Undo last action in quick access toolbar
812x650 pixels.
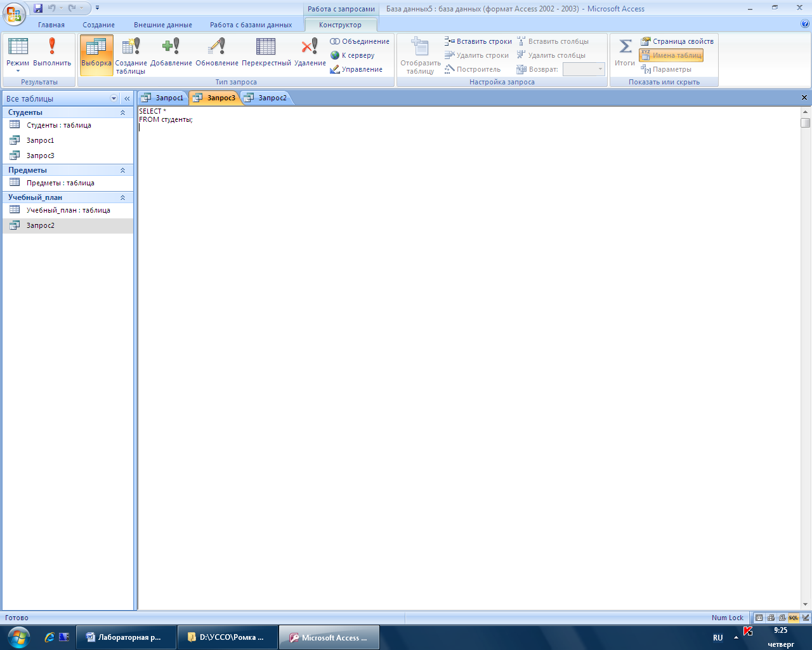pyautogui.click(x=52, y=8)
